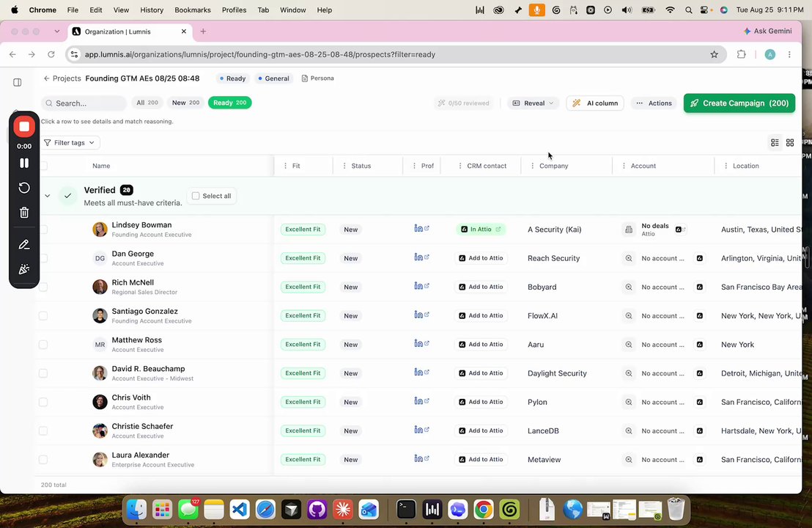The image size is (812, 528).
Task: Select the Ready 200 tab
Action: pyautogui.click(x=230, y=103)
